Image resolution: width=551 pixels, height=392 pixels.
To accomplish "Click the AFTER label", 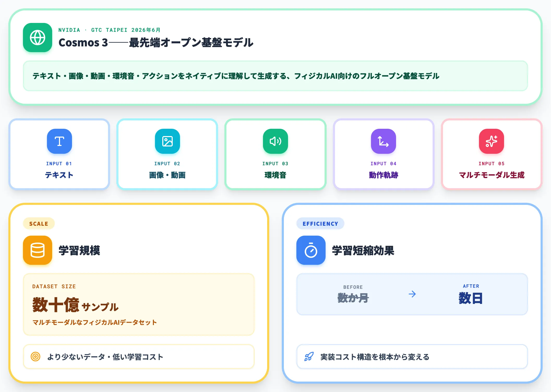I will pyautogui.click(x=471, y=286).
